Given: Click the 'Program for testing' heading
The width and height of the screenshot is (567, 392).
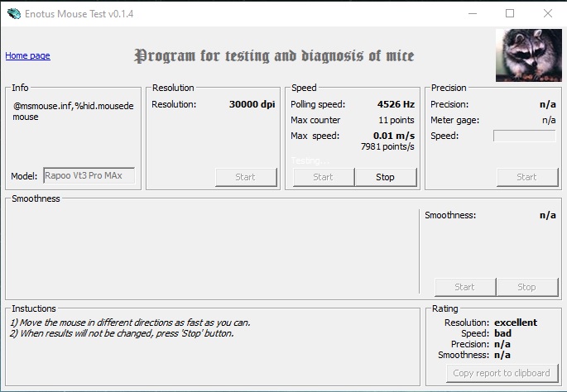Looking at the screenshot, I should (x=274, y=55).
